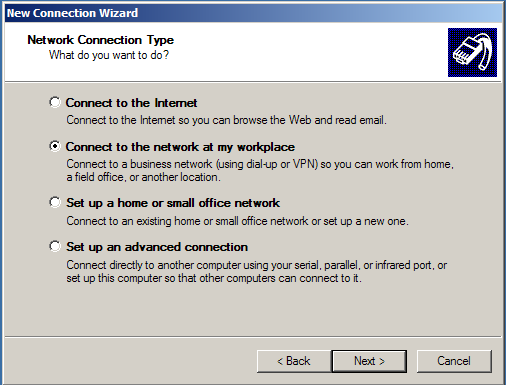The height and width of the screenshot is (385, 506).
Task: Go to the previous step with < Back
Action: tap(294, 361)
